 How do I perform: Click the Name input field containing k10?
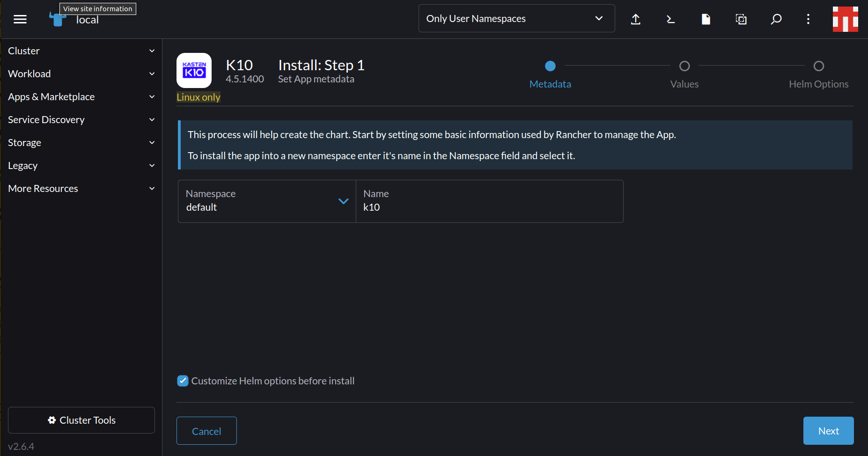(489, 207)
